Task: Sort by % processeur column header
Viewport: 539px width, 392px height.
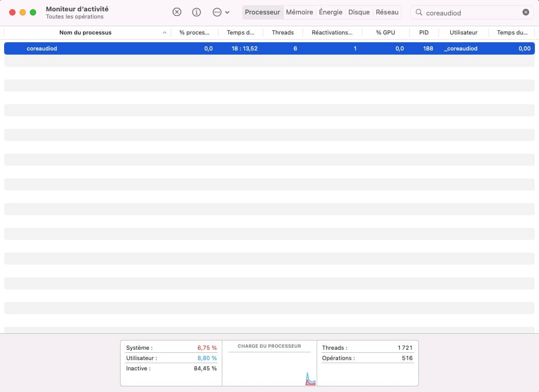Action: [194, 32]
